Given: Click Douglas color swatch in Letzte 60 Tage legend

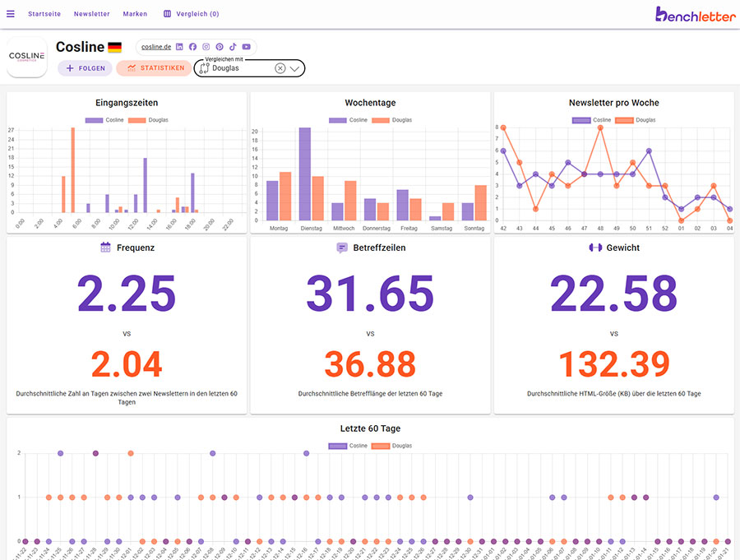Looking at the screenshot, I should click(x=382, y=447).
